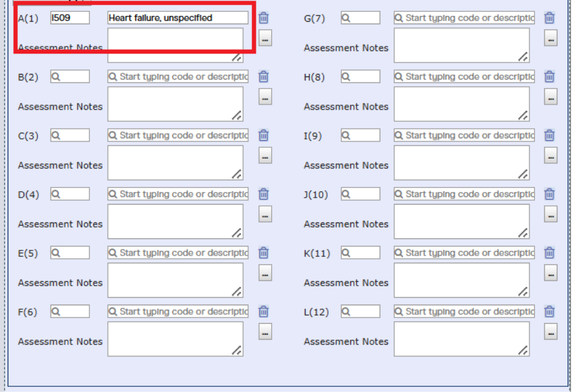576x392 pixels.
Task: Delete diagnosis A(1) with trash icon
Action: (263, 18)
